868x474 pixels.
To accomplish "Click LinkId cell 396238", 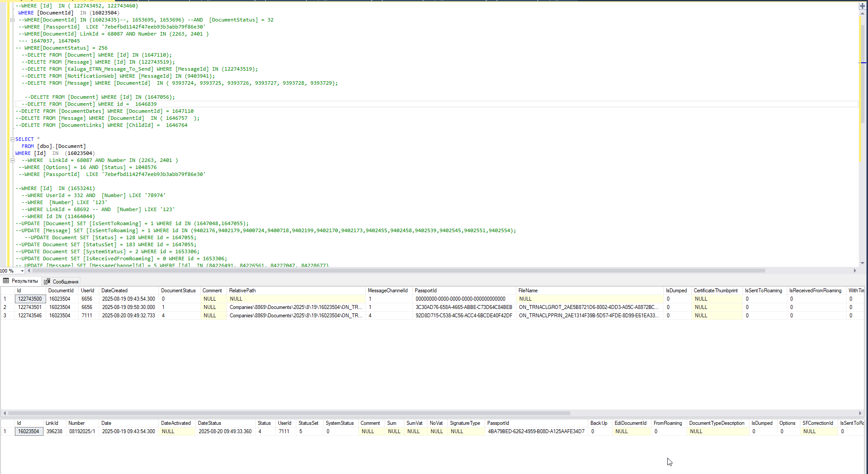I will tap(54, 431).
